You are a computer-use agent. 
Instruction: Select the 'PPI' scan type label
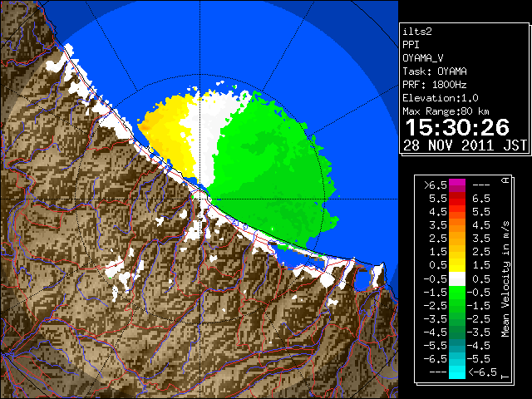[411, 45]
